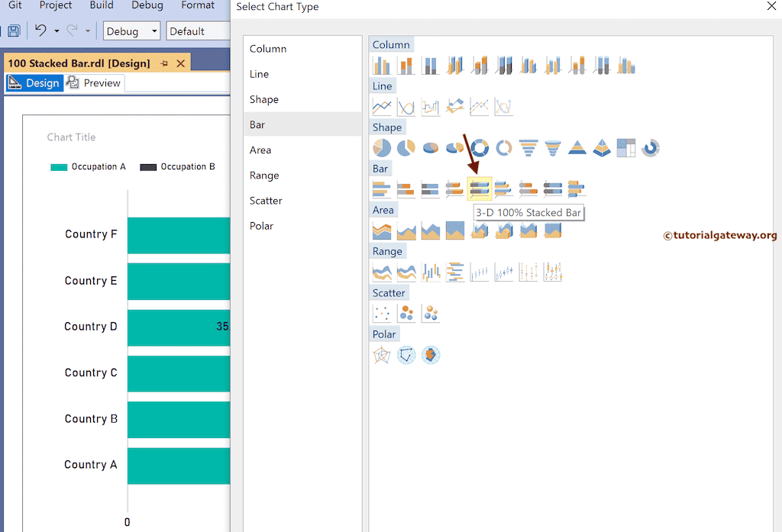This screenshot has width=782, height=532.
Task: Select the highlighted 3-D 100% Stacked Bar icon
Action: click(x=480, y=189)
